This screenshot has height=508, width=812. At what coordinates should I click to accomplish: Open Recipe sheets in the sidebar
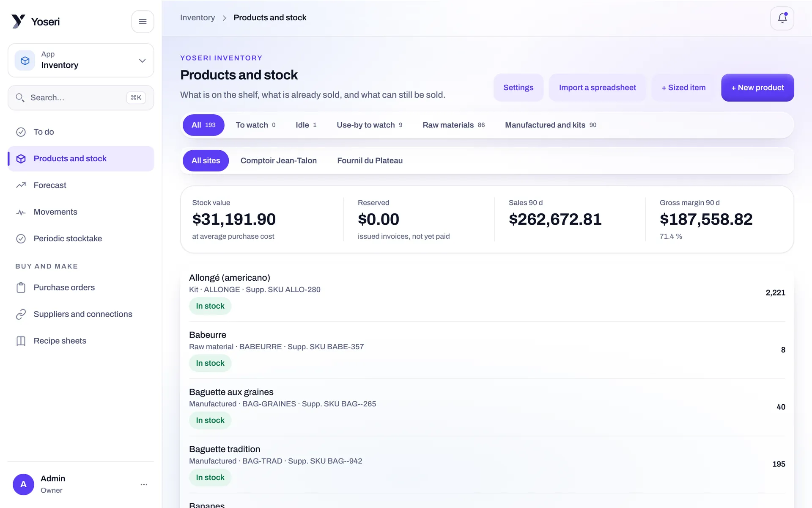tap(81, 341)
